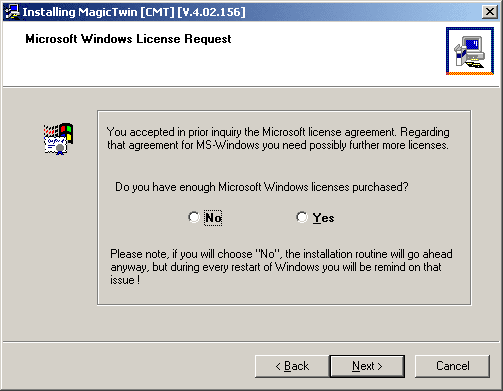Click the installer title bar text
This screenshot has height=391, width=503.
click(x=134, y=12)
